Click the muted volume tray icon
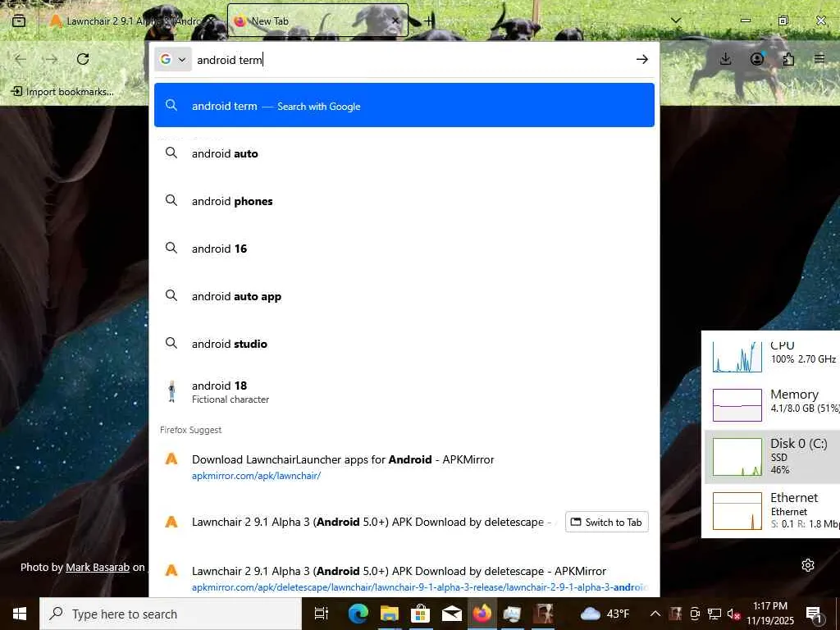Viewport: 840px width, 630px height. tap(733, 614)
